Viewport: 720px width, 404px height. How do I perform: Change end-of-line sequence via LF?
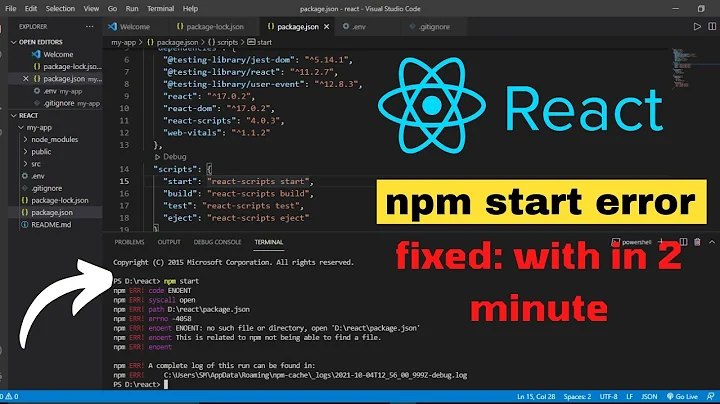click(x=630, y=396)
